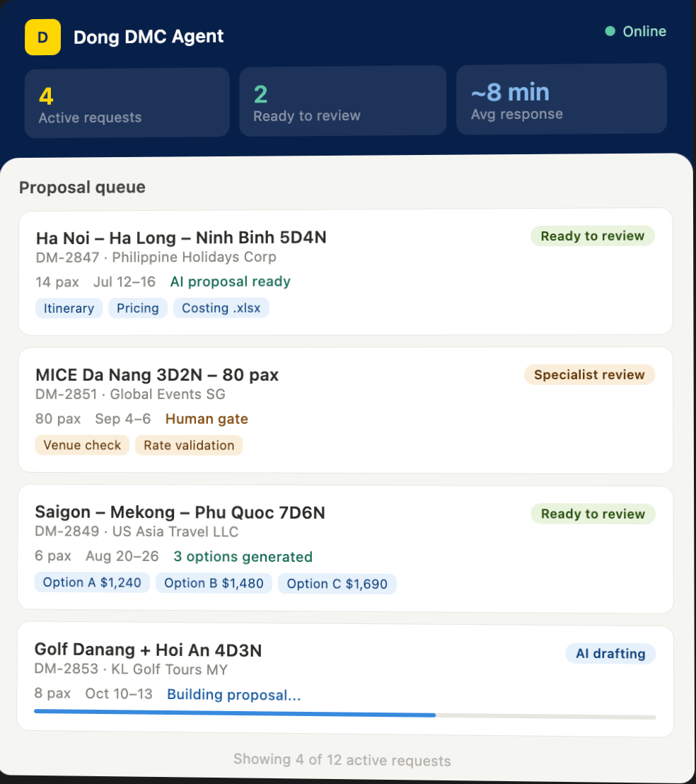Select the Option B $1,480 chip
Viewport: 696px width, 784px height.
(214, 583)
